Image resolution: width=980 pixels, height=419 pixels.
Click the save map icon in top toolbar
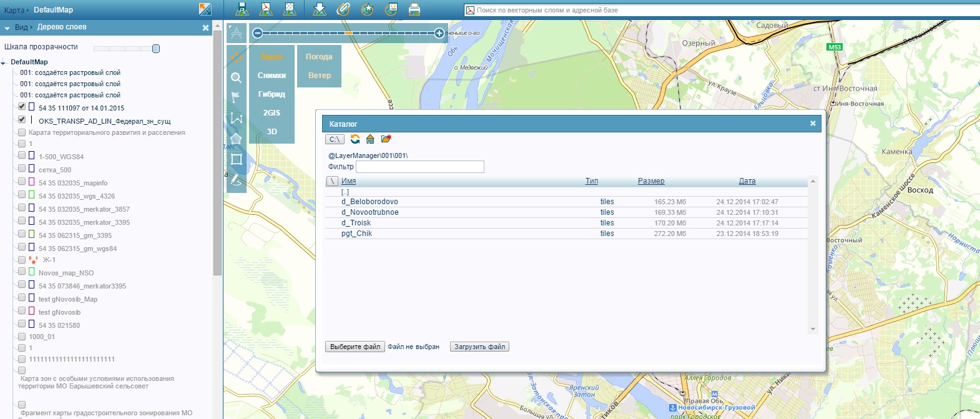[x=242, y=9]
